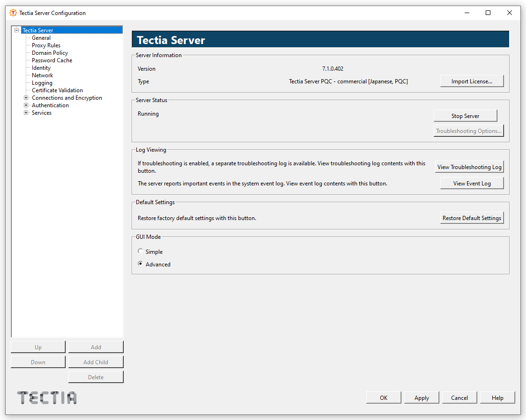Go to Password Cache settings
This screenshot has height=420, width=526.
52,60
